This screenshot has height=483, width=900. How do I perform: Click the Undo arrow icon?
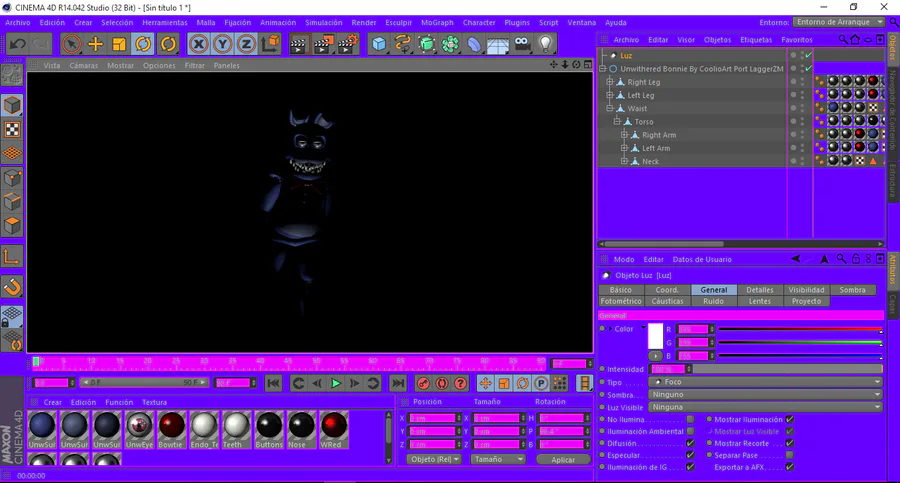coord(18,44)
